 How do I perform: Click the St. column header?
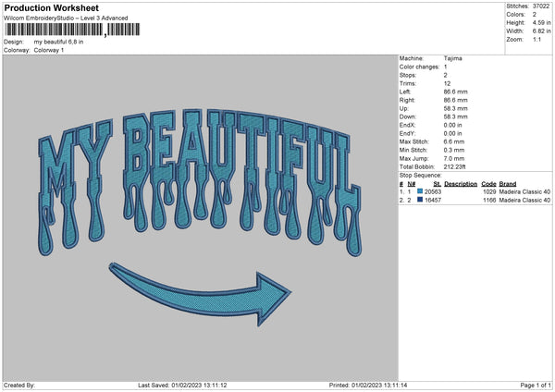[x=437, y=184]
